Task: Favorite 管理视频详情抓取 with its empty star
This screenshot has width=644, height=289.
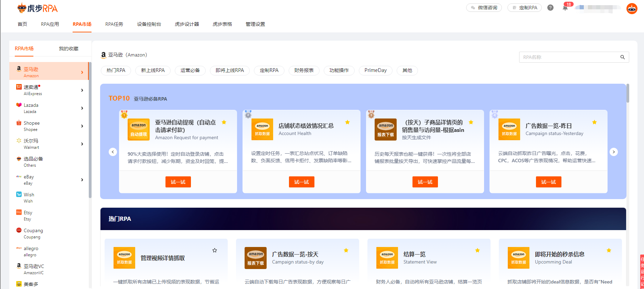Action: click(x=215, y=250)
